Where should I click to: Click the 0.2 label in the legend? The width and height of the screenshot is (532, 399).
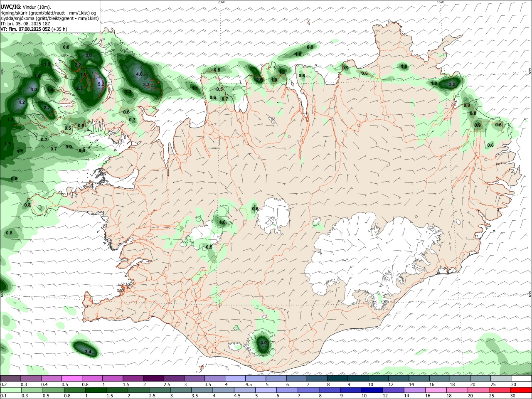(x=3, y=384)
